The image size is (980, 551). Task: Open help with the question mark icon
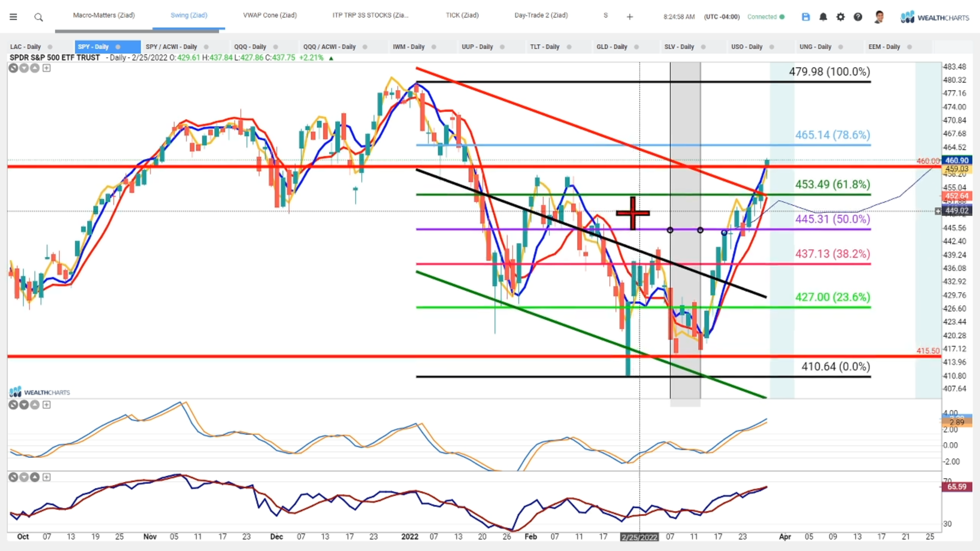pos(858,17)
